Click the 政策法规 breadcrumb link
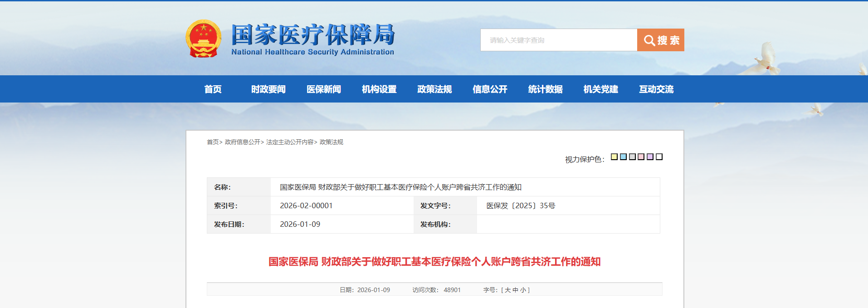This screenshot has height=308, width=868. [x=332, y=142]
